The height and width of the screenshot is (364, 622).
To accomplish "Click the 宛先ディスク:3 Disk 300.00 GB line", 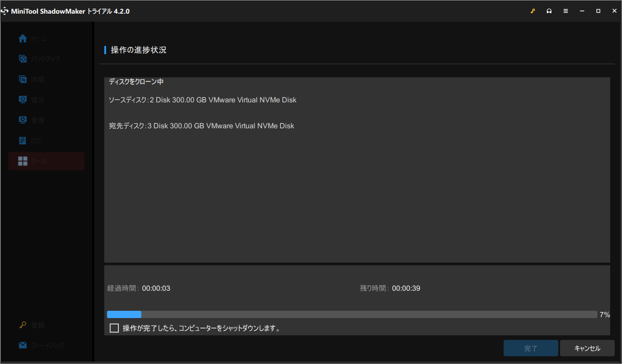I will [202, 126].
